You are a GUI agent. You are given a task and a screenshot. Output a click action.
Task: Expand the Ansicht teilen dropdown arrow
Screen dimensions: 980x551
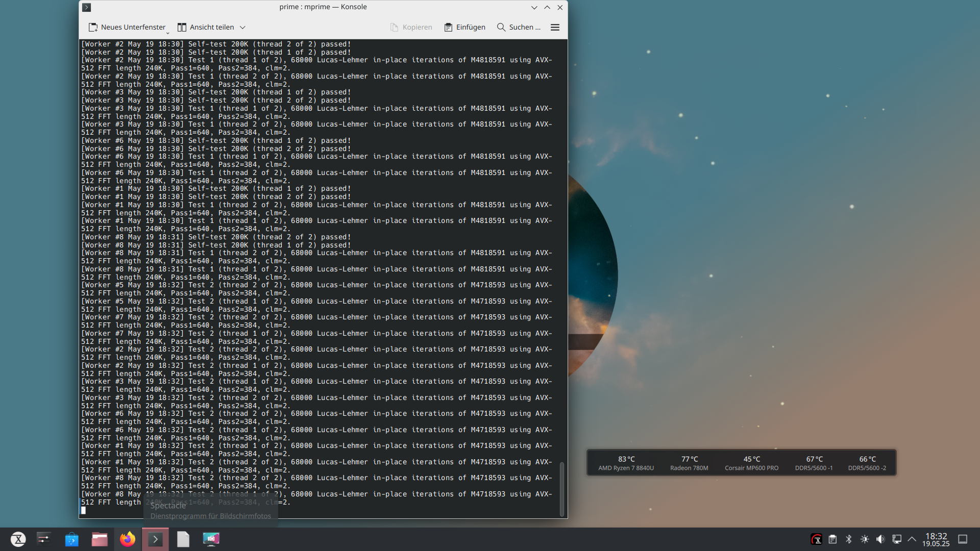[x=243, y=28]
